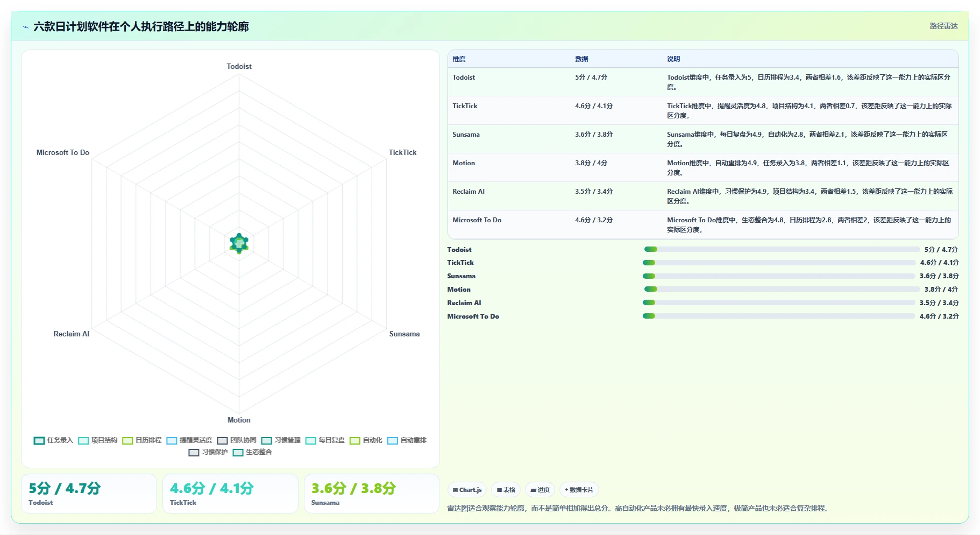Viewport: 980px width, 535px height.
Task: Click the TickTick progress bar
Action: tap(779, 263)
